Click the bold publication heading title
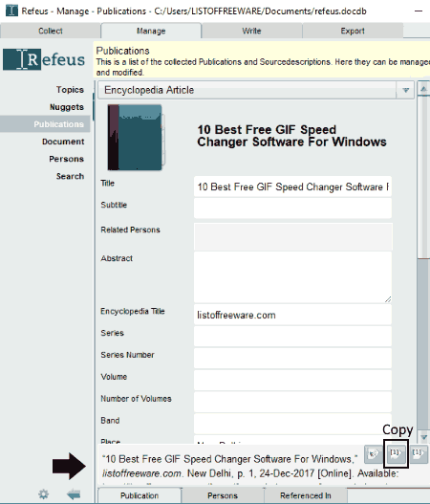430x504 pixels. (291, 136)
